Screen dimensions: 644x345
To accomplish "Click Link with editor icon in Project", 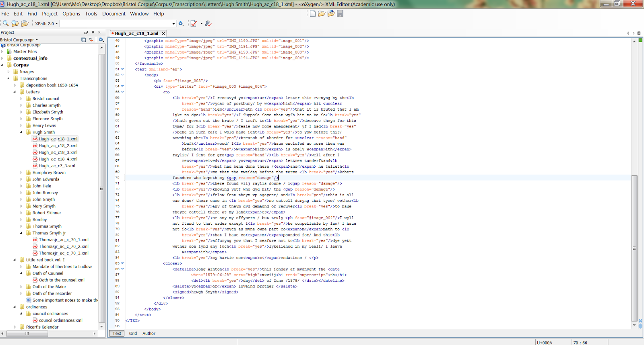I will pos(91,40).
